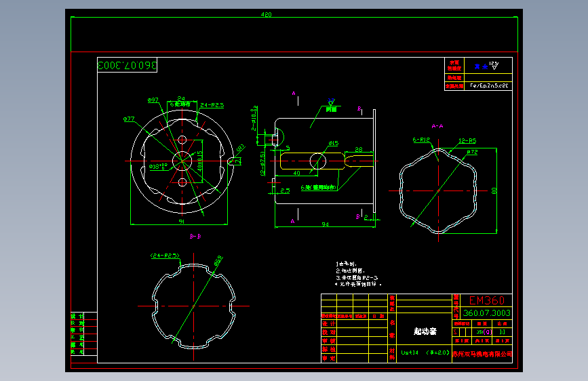Select the "12-R5" radius callout

click(467, 140)
